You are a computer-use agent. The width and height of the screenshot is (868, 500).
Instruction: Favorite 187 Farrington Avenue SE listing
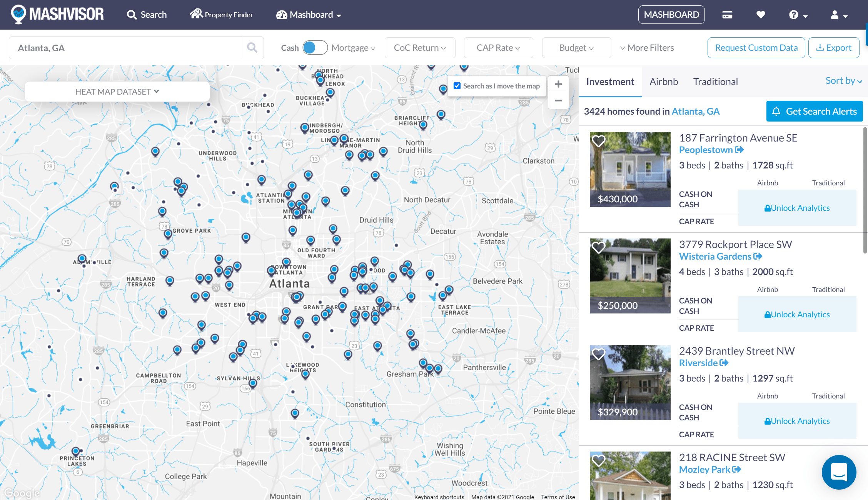pos(599,141)
